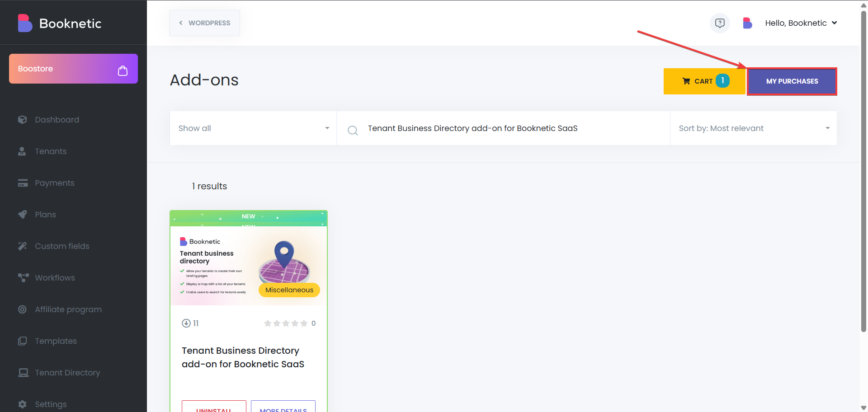The image size is (868, 412).
Task: Open the CART button
Action: click(704, 81)
